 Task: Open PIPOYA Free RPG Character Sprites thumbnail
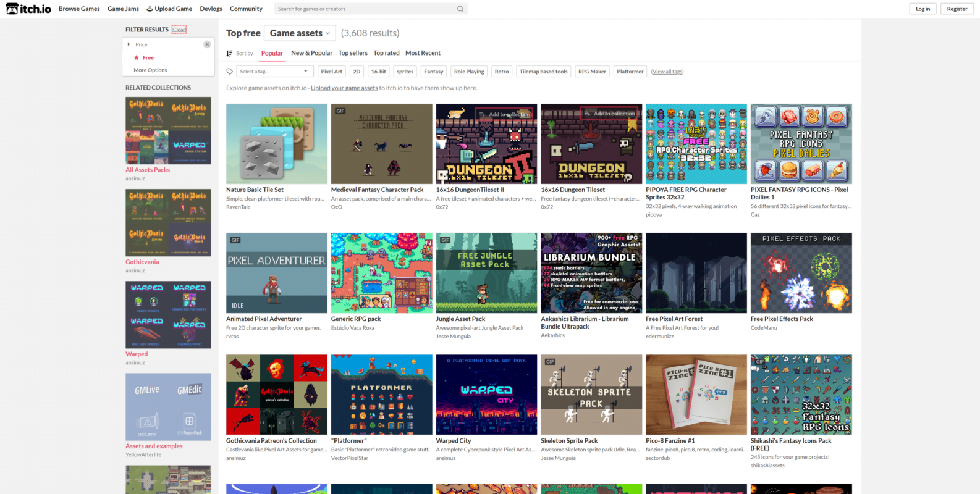point(696,144)
